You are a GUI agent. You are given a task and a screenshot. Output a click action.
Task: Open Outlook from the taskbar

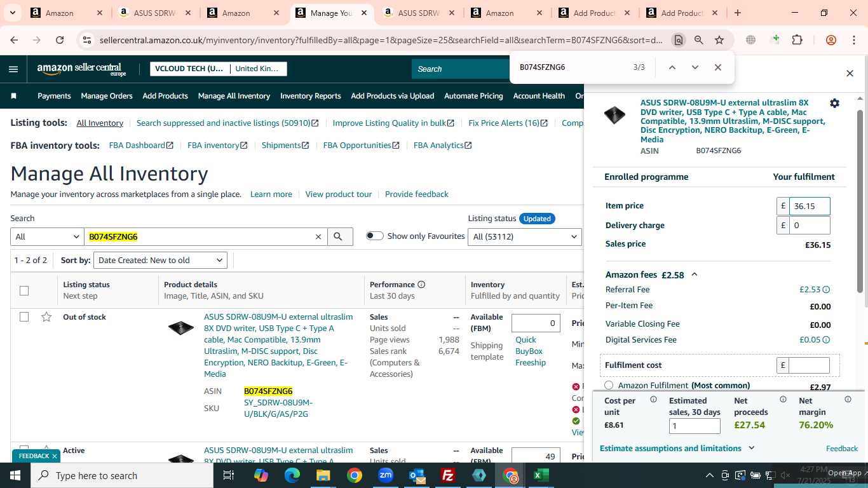417,475
